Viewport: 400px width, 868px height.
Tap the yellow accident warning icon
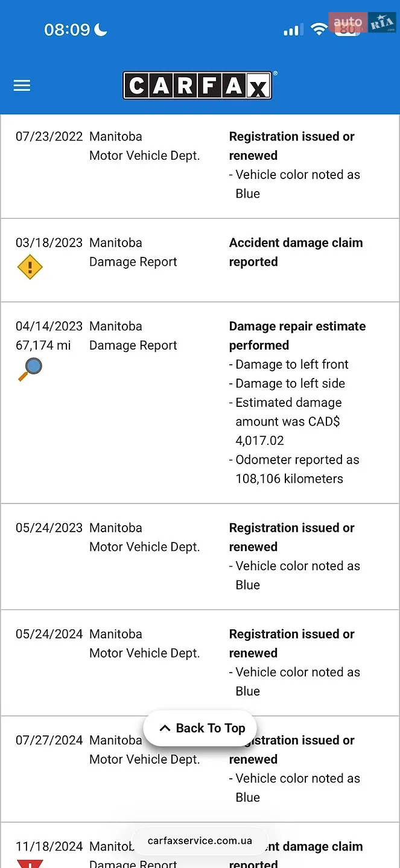tap(30, 266)
